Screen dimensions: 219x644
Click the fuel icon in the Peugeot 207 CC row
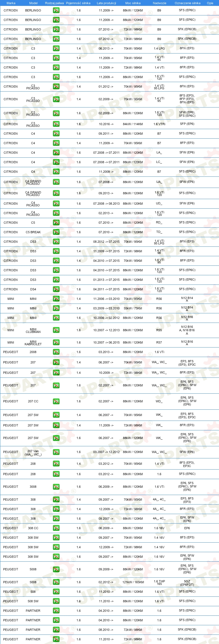pyautogui.click(x=56, y=401)
